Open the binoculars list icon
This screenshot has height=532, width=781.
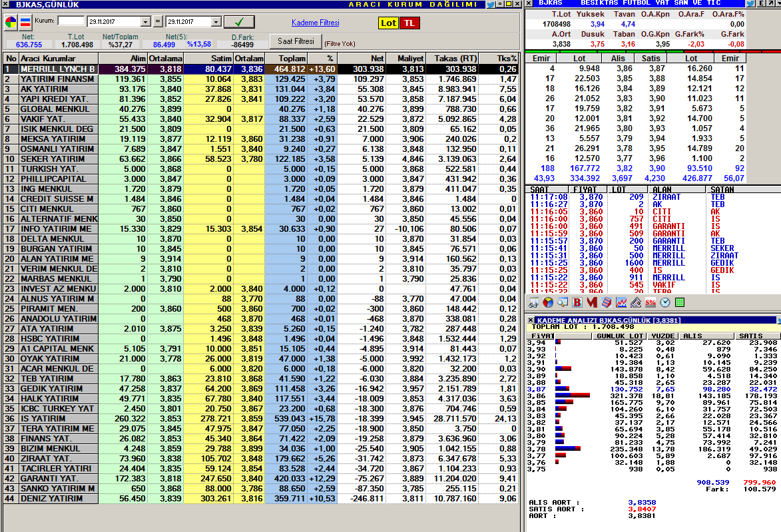pos(535,302)
